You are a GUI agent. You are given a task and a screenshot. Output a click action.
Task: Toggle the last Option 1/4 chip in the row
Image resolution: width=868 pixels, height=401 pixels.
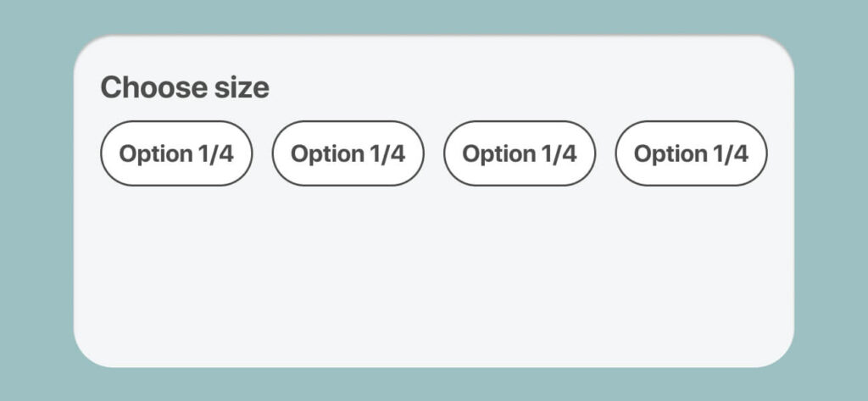point(691,153)
